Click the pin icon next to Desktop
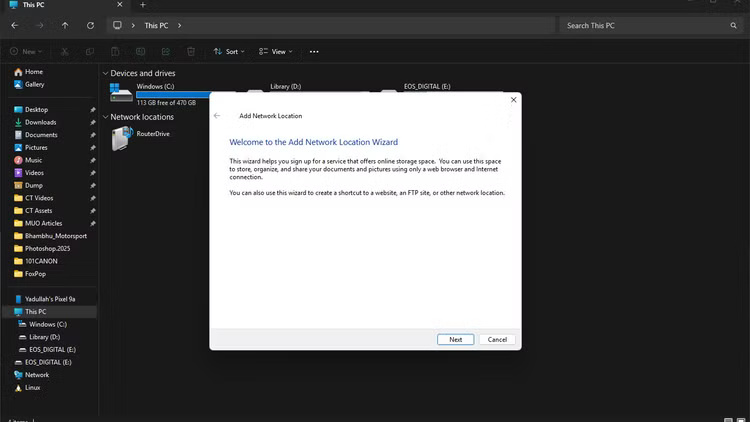The image size is (750, 422). point(93,110)
